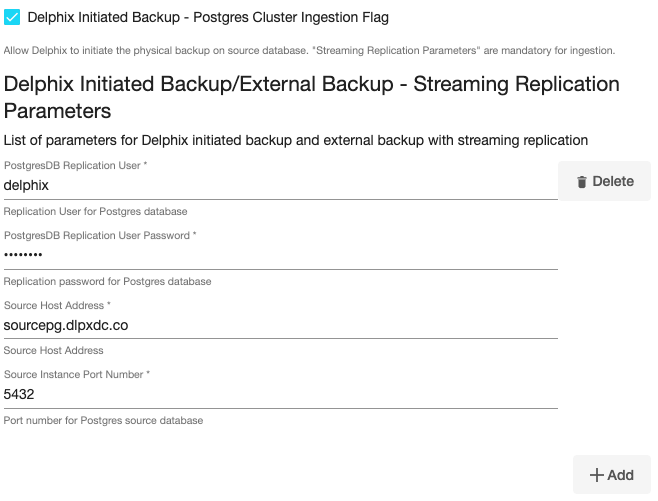
Task: Focus the replication user field containing delphix
Action: point(280,185)
